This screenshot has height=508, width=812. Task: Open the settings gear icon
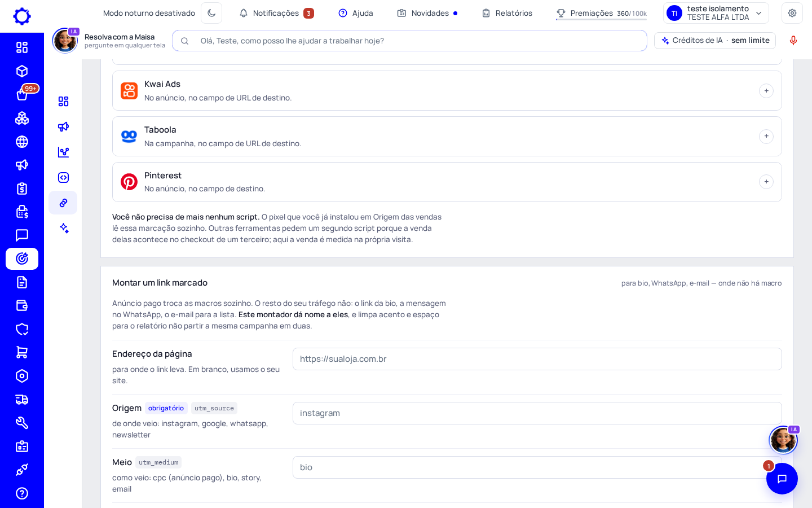(x=792, y=13)
